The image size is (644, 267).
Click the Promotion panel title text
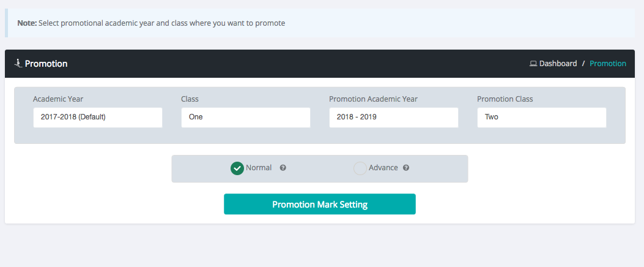[x=46, y=64]
